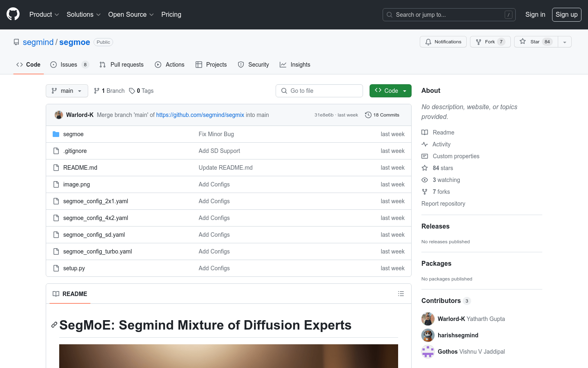Click harishsegmind's avatar
This screenshot has height=368, width=588.
pyautogui.click(x=428, y=335)
